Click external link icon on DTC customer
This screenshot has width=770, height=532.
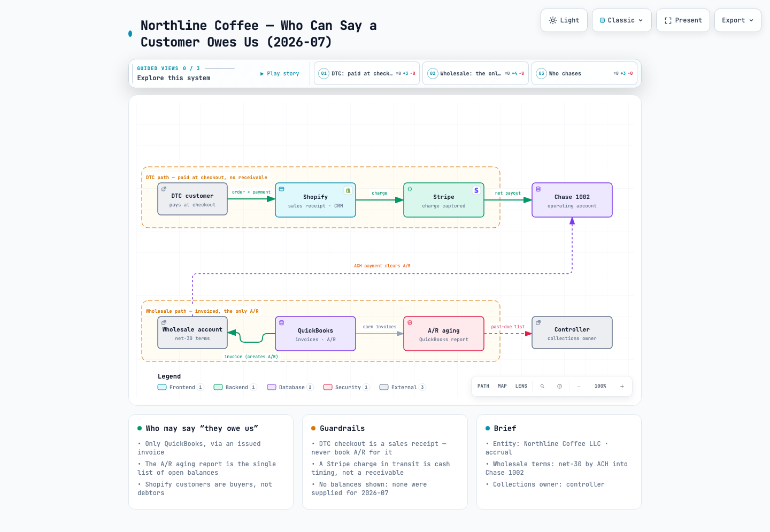point(164,189)
